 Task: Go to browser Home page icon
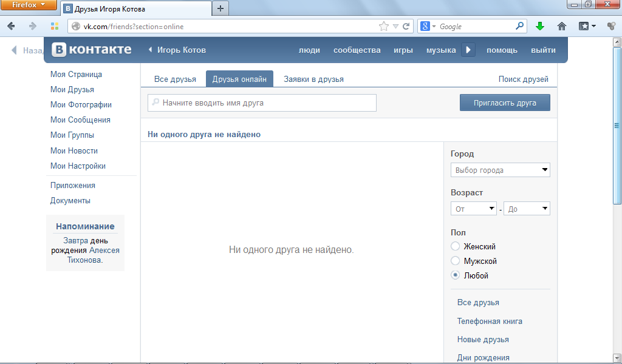pyautogui.click(x=562, y=26)
